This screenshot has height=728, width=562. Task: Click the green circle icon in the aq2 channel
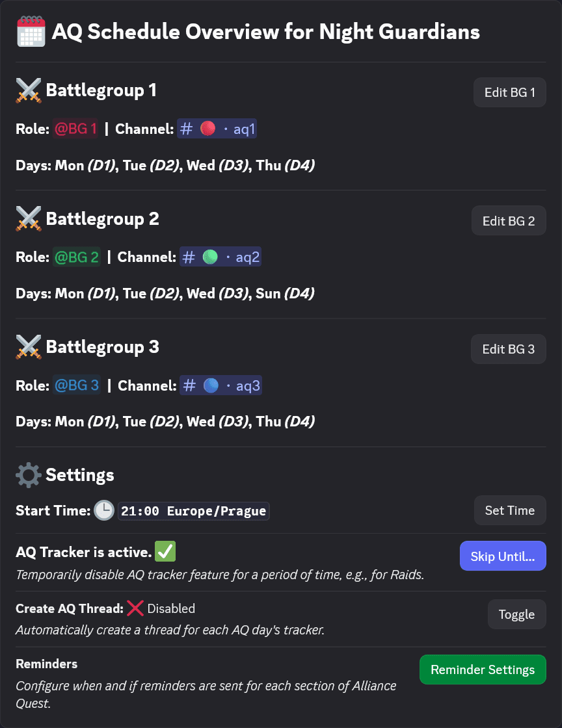[209, 256]
